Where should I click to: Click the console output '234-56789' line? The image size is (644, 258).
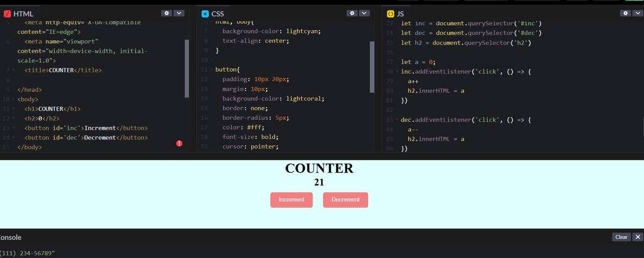click(27, 253)
